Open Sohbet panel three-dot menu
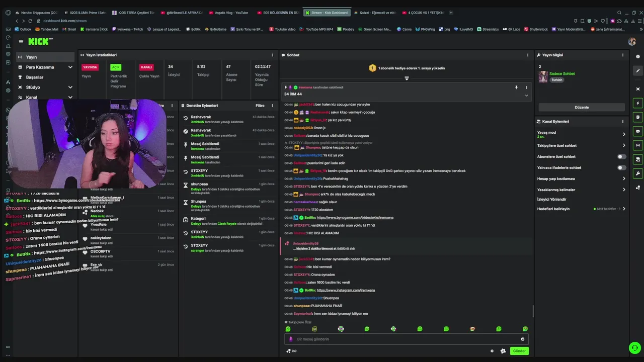Screen dimensions: 644x362 point(528,55)
